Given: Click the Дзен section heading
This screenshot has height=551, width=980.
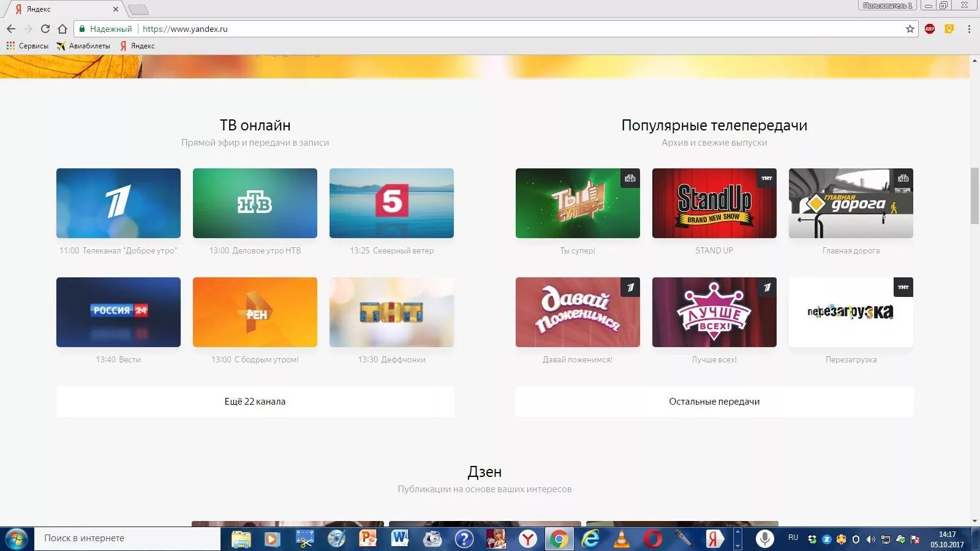Looking at the screenshot, I should [x=484, y=472].
